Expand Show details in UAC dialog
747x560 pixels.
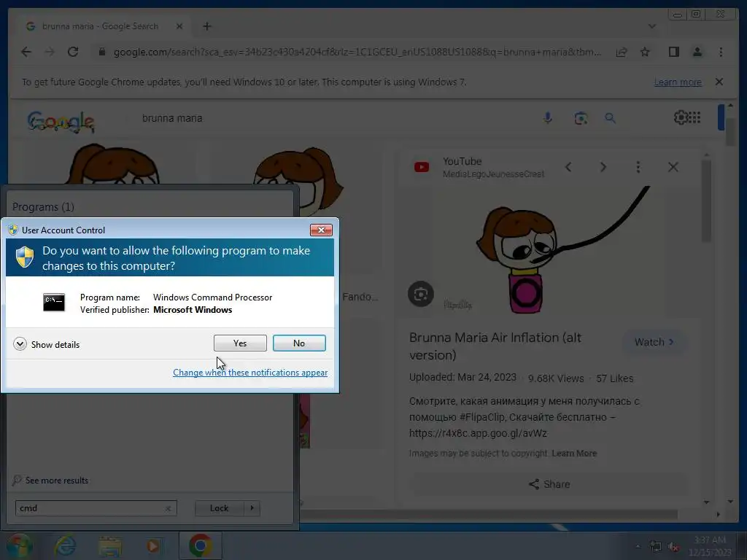tap(47, 344)
